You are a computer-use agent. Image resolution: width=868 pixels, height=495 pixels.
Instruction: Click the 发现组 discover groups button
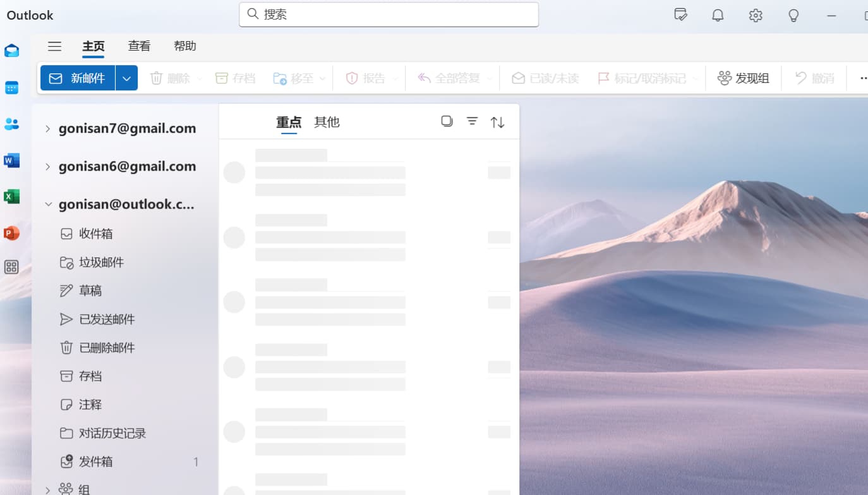pos(744,78)
